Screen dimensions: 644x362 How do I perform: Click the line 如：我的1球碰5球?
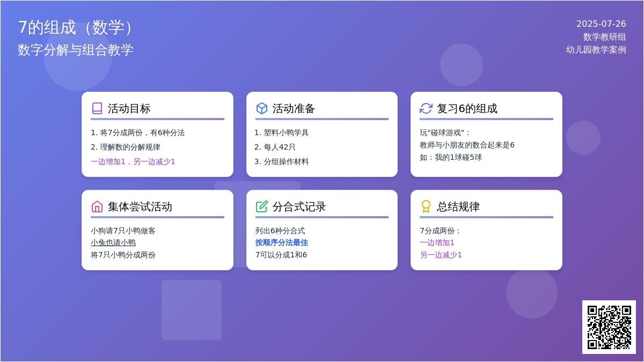[x=451, y=157]
